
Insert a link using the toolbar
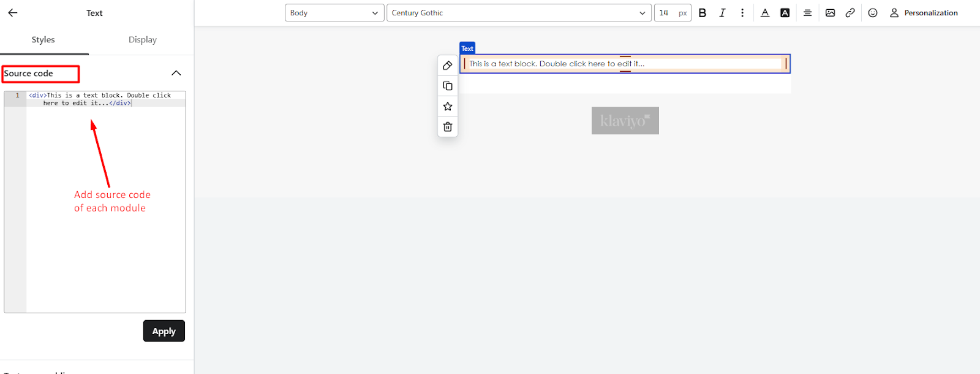[850, 13]
